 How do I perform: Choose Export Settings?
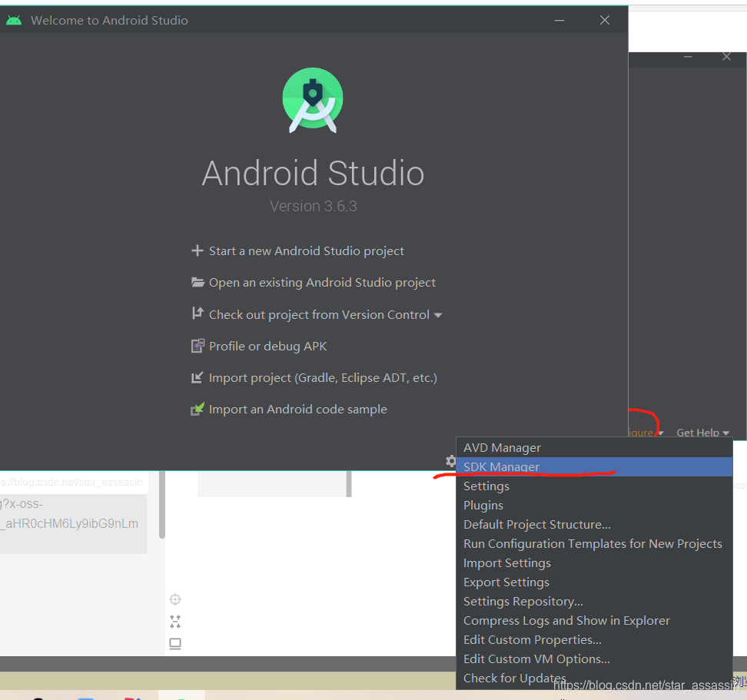point(594,582)
